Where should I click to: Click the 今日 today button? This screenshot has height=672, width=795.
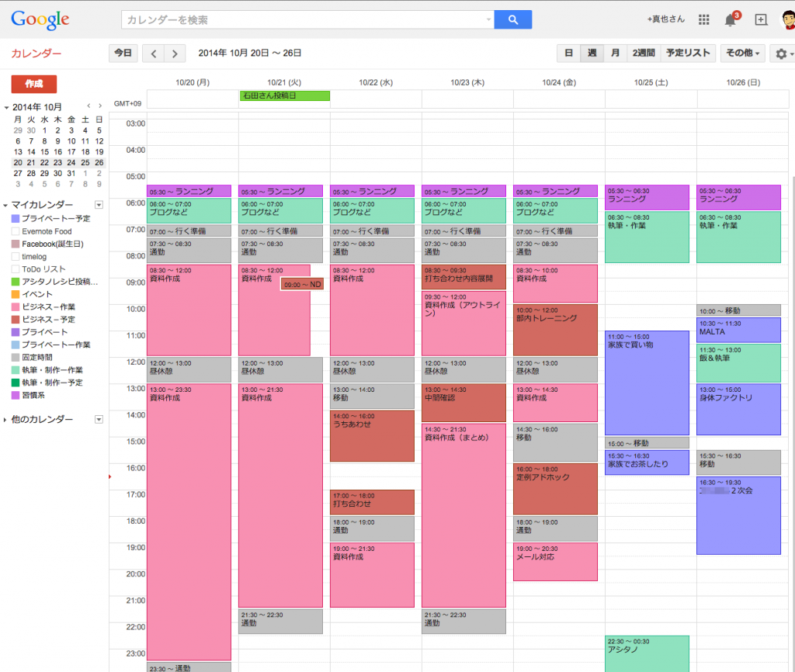coord(123,54)
